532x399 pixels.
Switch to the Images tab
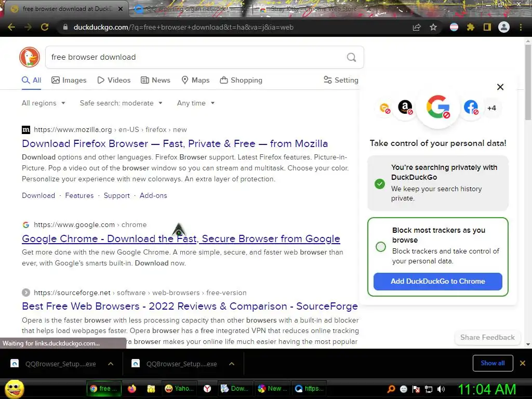(69, 80)
